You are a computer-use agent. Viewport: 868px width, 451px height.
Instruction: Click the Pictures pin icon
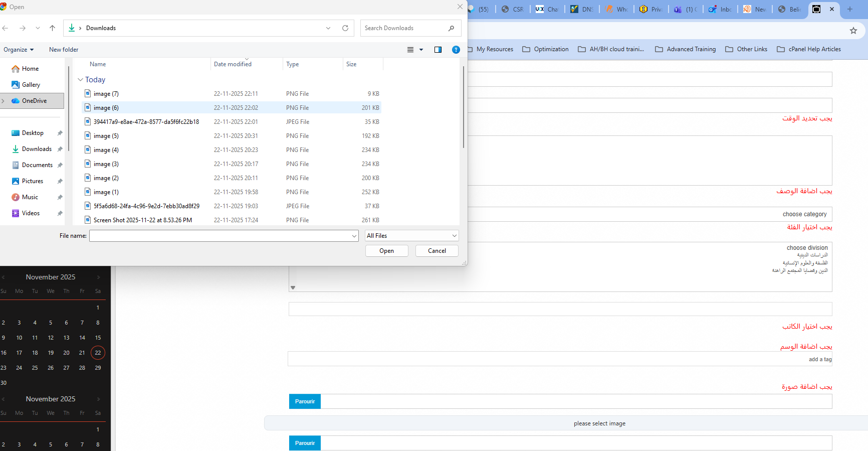[60, 181]
